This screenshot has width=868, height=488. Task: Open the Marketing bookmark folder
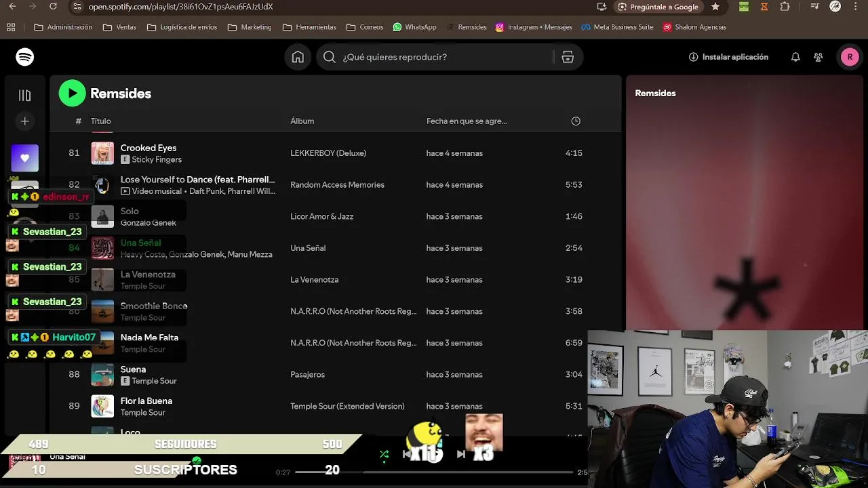click(x=250, y=27)
